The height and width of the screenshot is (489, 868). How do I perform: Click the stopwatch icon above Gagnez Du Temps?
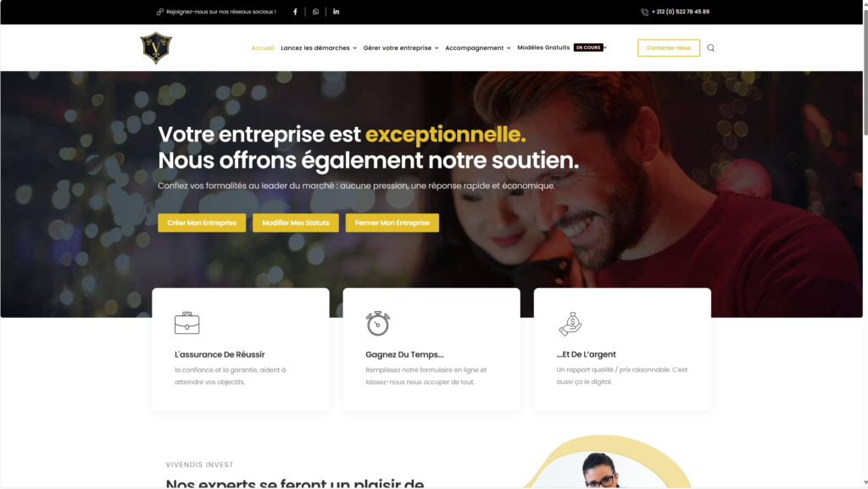[377, 323]
